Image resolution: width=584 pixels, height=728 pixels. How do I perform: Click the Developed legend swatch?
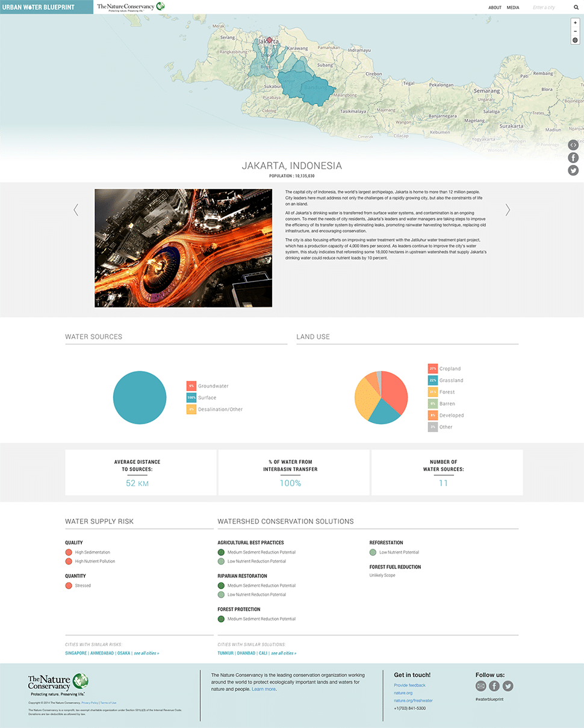pos(432,415)
